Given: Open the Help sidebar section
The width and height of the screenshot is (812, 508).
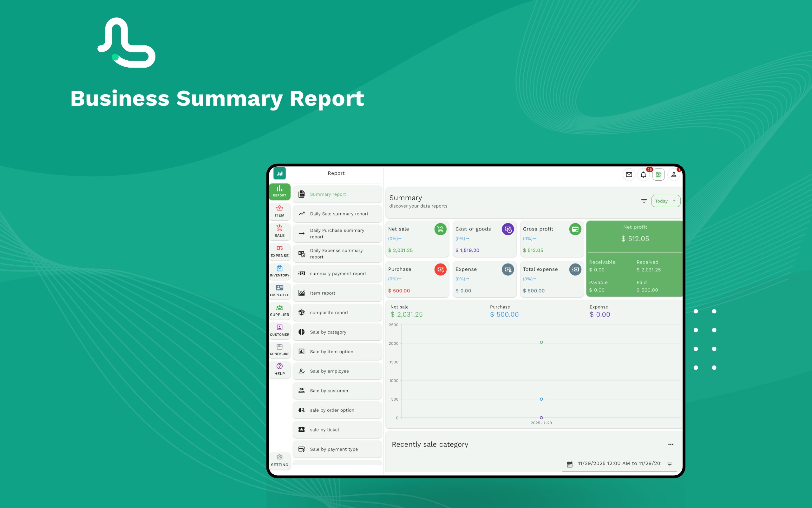Looking at the screenshot, I should point(279,370).
